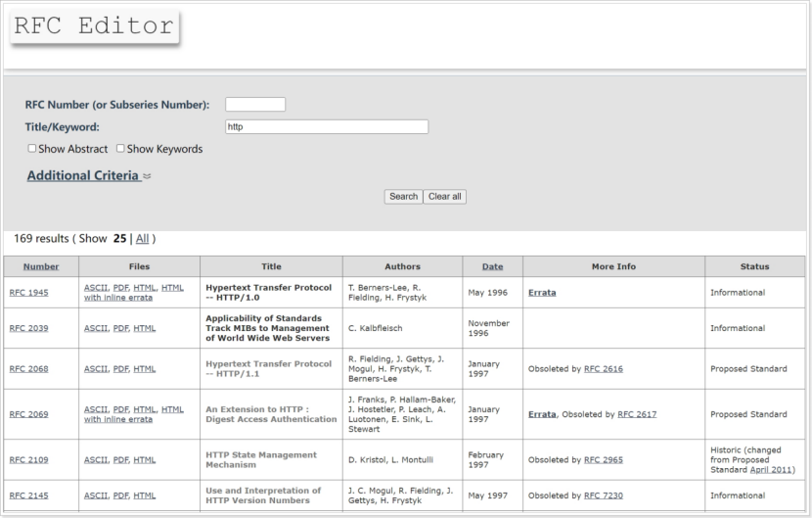Open HTML file for RFC 2145
Image resolution: width=812 pixels, height=519 pixels.
pyautogui.click(x=145, y=495)
